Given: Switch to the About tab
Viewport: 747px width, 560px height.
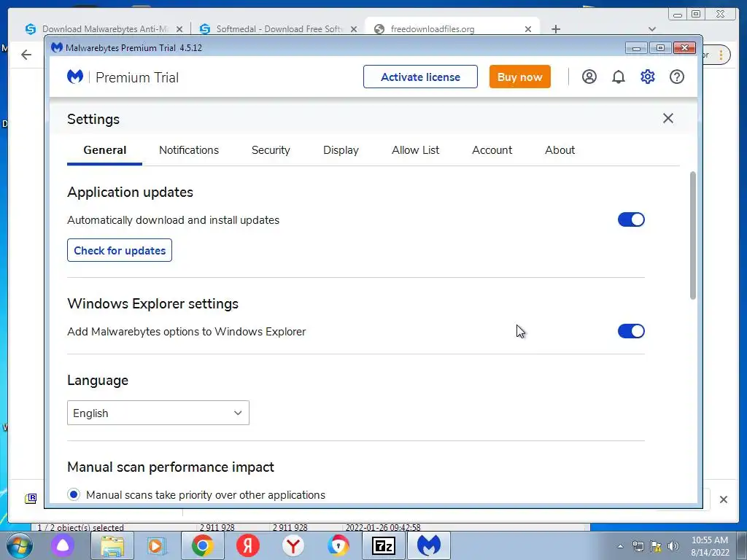Looking at the screenshot, I should tap(560, 150).
